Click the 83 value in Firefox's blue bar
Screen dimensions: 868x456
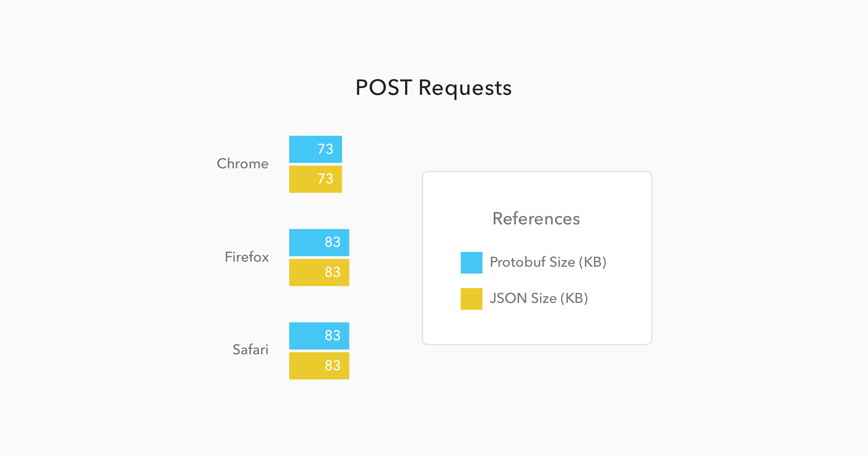pos(333,242)
